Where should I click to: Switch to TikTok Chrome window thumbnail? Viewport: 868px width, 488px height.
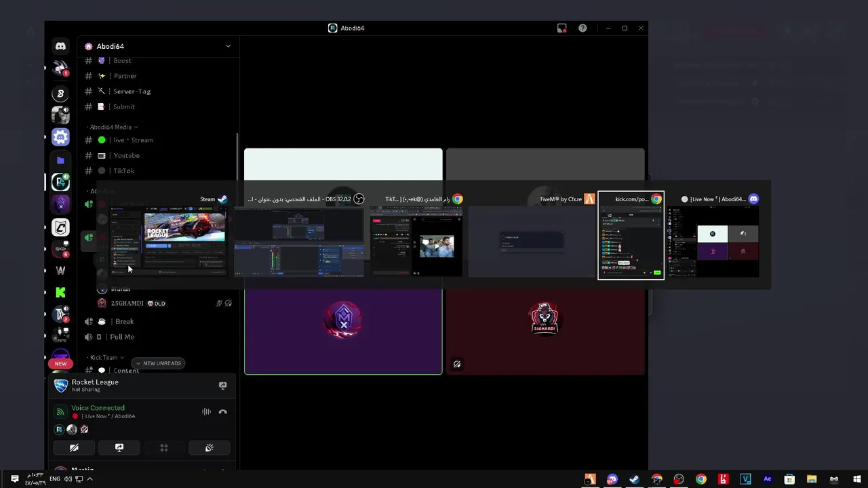click(416, 235)
